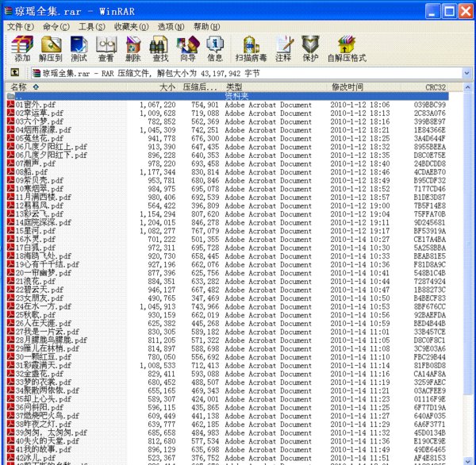Screen dimensions: 476x465
Task: Click the 删除 (Delete) toolbar icon
Action: [x=133, y=48]
